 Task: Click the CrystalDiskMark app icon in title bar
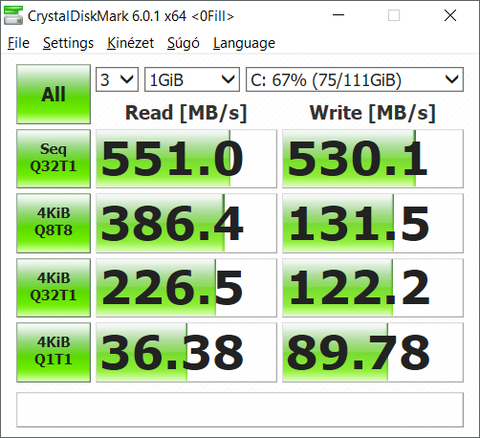point(13,15)
